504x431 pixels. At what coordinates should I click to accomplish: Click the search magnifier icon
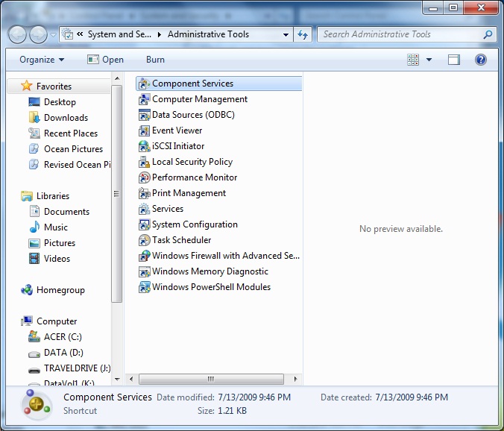point(488,34)
